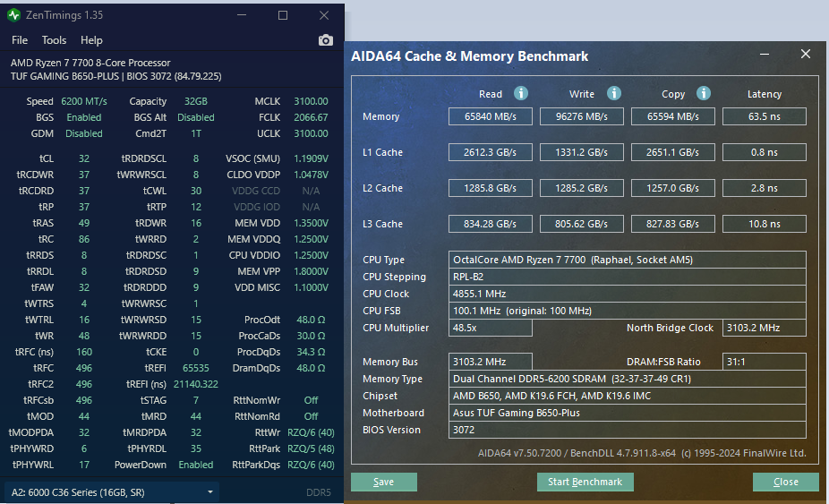Click the camera screenshot icon in ZenTimings
This screenshot has width=829, height=504.
[x=326, y=40]
